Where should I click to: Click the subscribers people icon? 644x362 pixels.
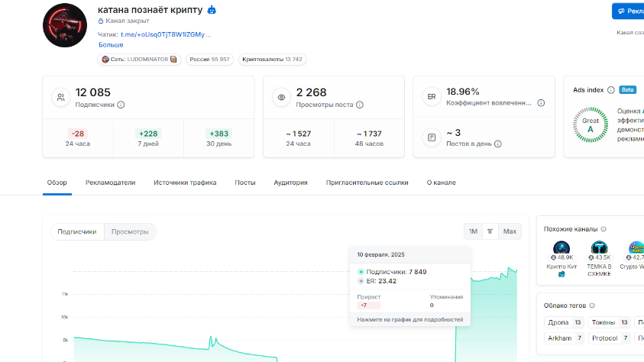[61, 97]
